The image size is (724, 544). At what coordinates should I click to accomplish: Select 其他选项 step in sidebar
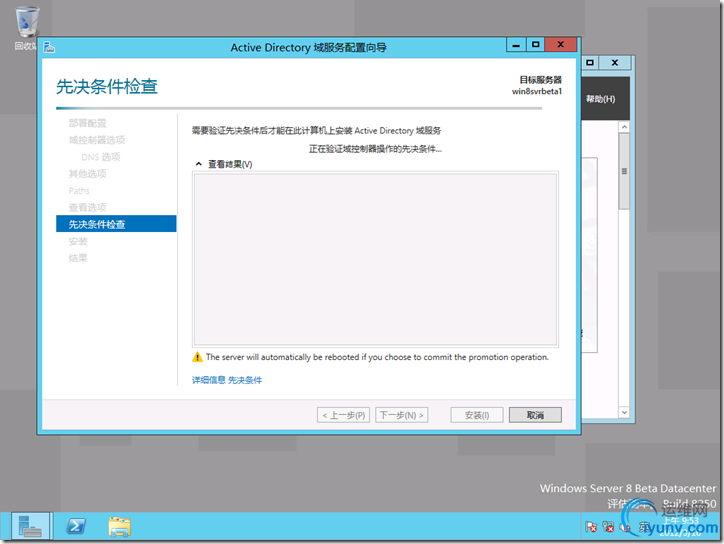87,174
